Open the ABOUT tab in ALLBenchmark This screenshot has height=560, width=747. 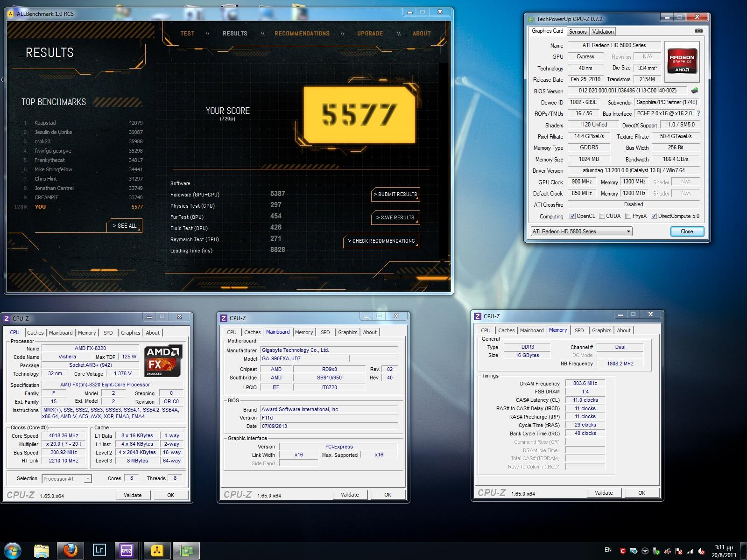coord(422,34)
